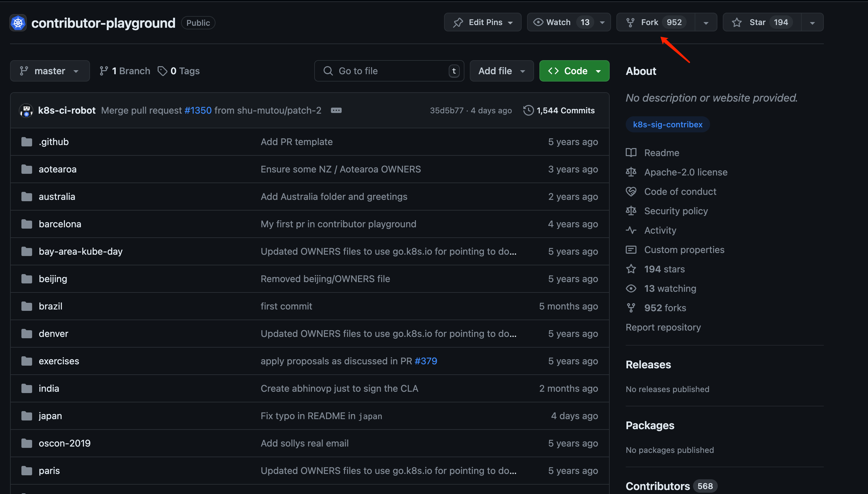Open pull request #1350 link
Image resolution: width=868 pixels, height=494 pixels.
198,111
